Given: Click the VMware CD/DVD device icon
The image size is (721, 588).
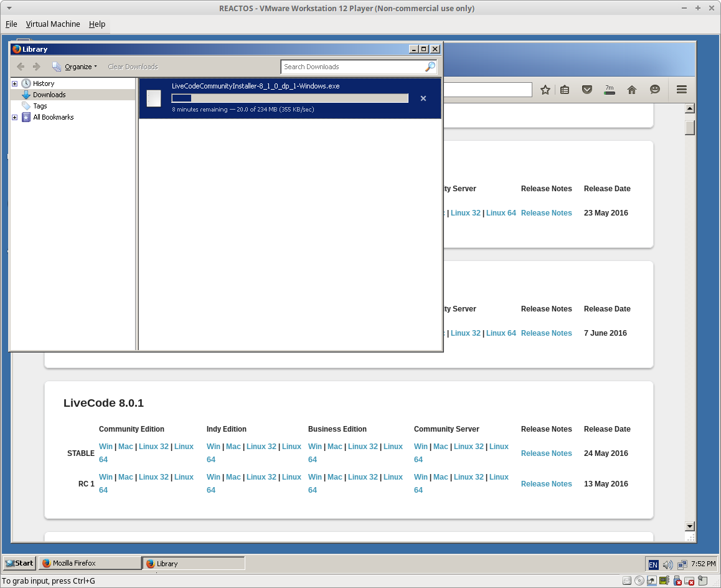Looking at the screenshot, I should coord(639,581).
